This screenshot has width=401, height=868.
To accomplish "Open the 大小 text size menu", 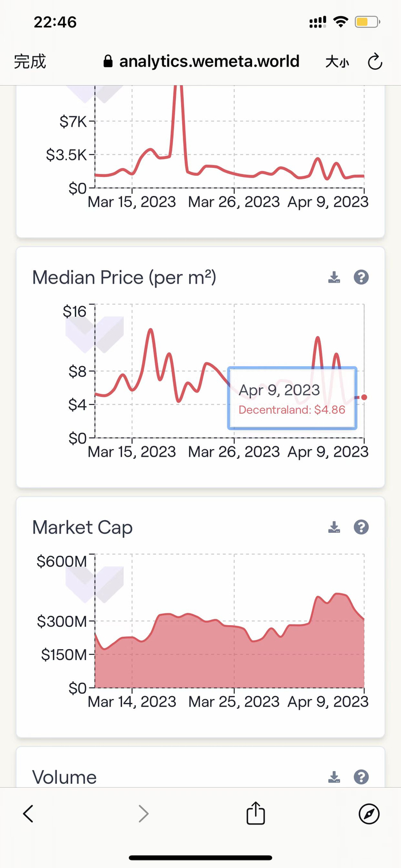I will pos(337,62).
